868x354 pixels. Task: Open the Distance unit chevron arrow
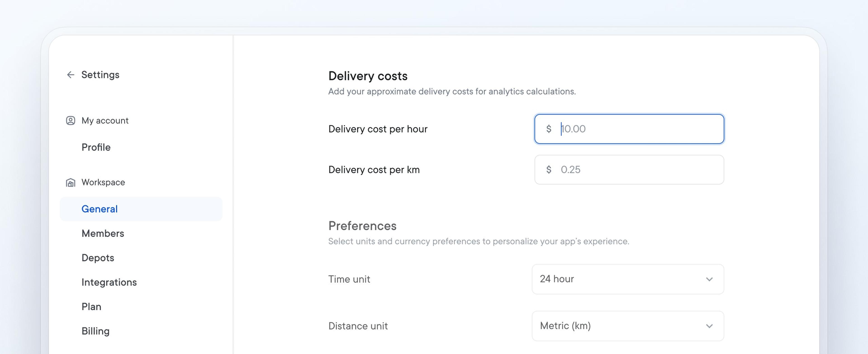tap(709, 326)
